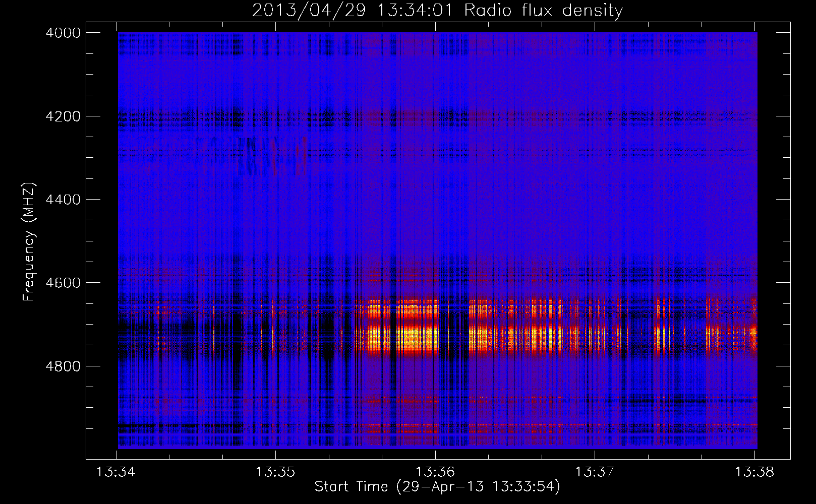Select the 4800 frequency tick label

point(63,366)
